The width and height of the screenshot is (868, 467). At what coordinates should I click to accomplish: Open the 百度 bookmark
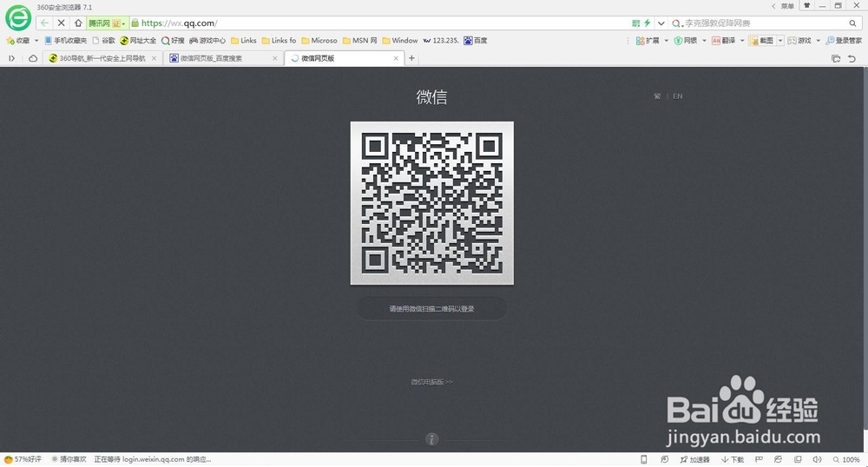click(476, 41)
